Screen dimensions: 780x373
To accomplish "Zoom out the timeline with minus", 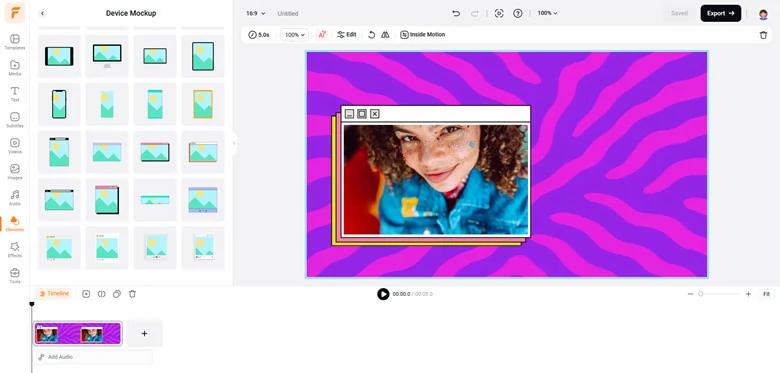I will click(x=690, y=294).
